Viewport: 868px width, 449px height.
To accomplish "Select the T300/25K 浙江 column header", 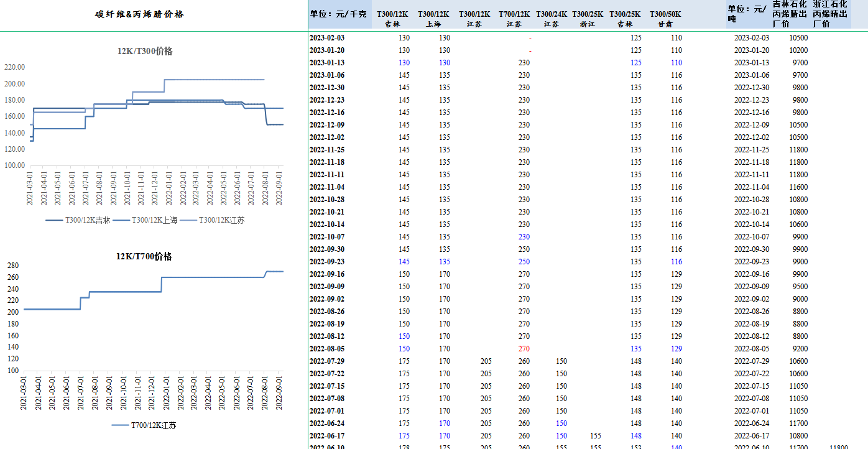I will 587,19.
